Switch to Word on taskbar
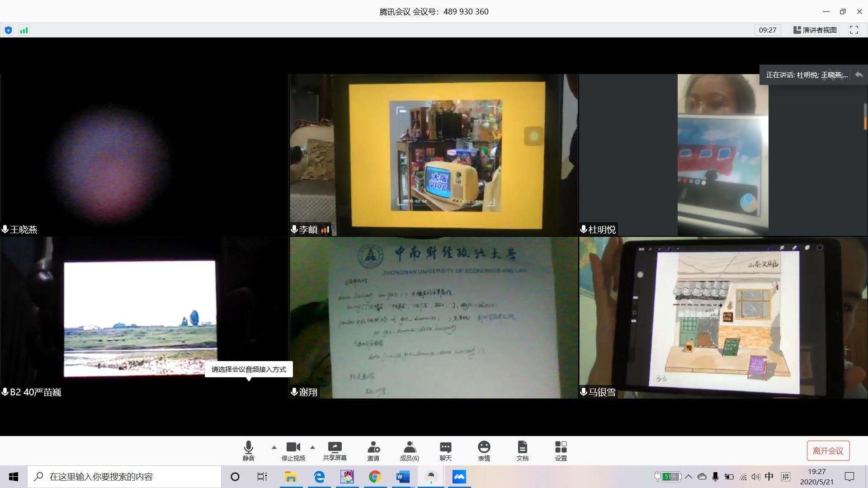 (403, 477)
